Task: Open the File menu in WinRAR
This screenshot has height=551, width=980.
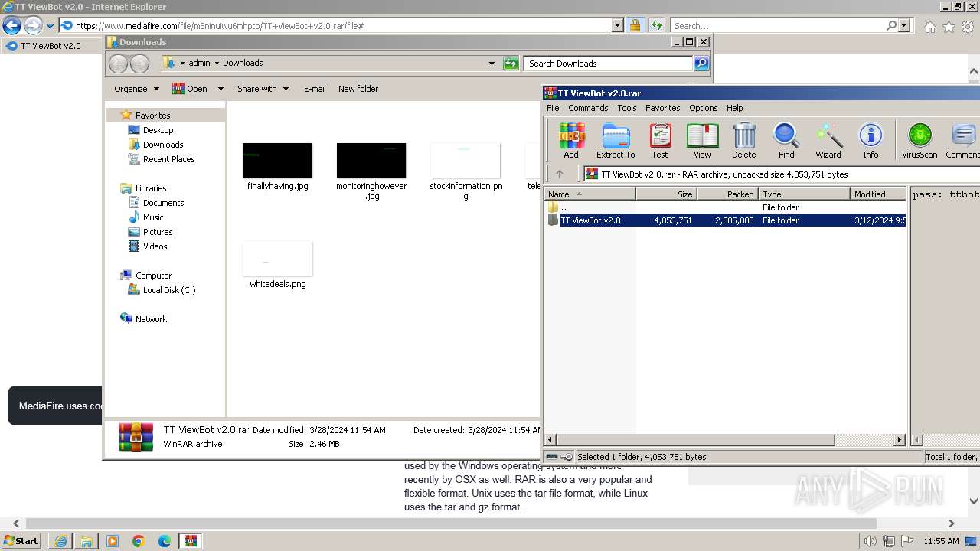Action: click(x=553, y=108)
